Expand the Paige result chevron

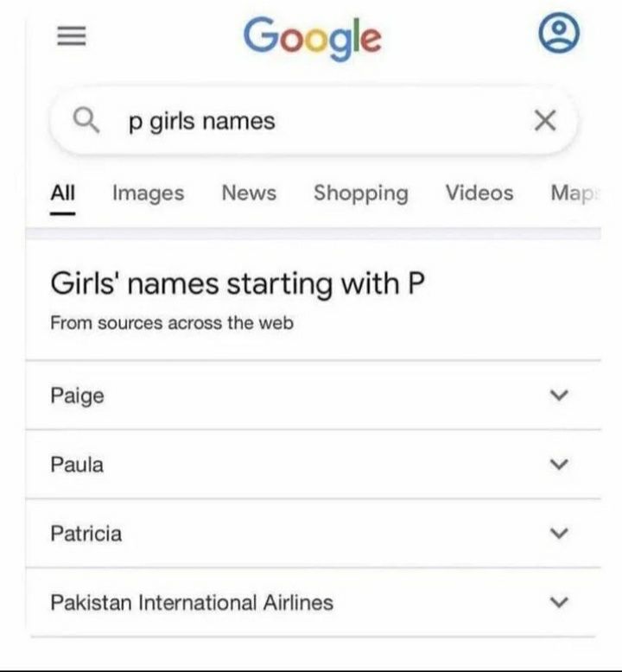pos(559,396)
